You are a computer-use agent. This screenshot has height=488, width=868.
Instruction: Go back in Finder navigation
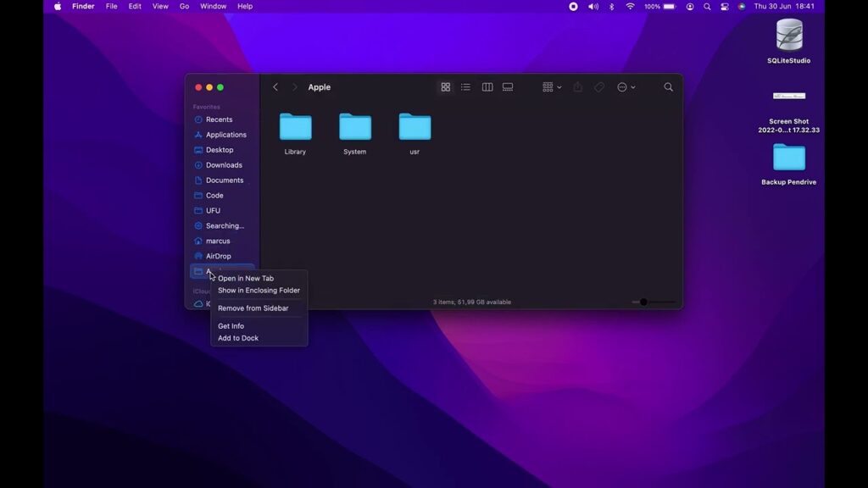(x=275, y=87)
